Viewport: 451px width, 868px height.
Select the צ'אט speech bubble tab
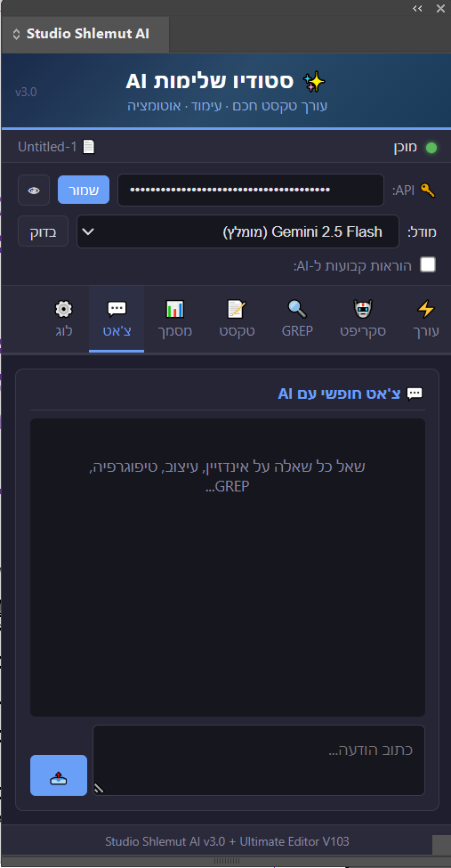(x=117, y=319)
